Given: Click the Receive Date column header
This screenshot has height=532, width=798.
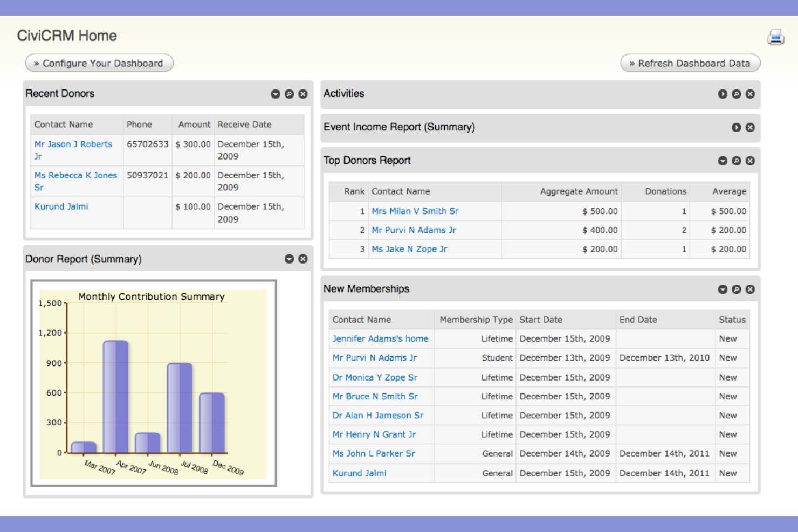Looking at the screenshot, I should click(244, 125).
